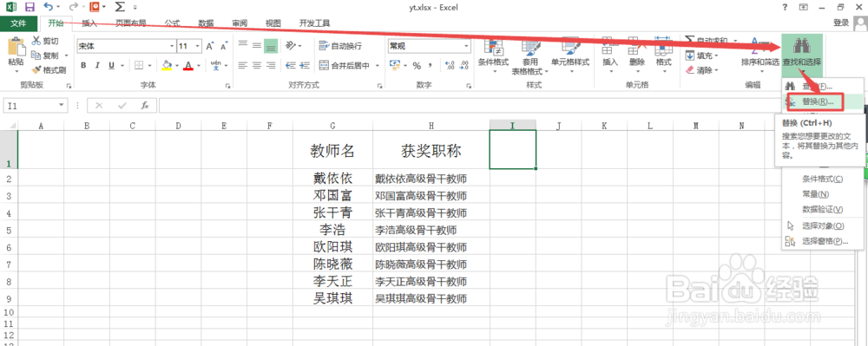Open 清除 clear dropdown

702,70
